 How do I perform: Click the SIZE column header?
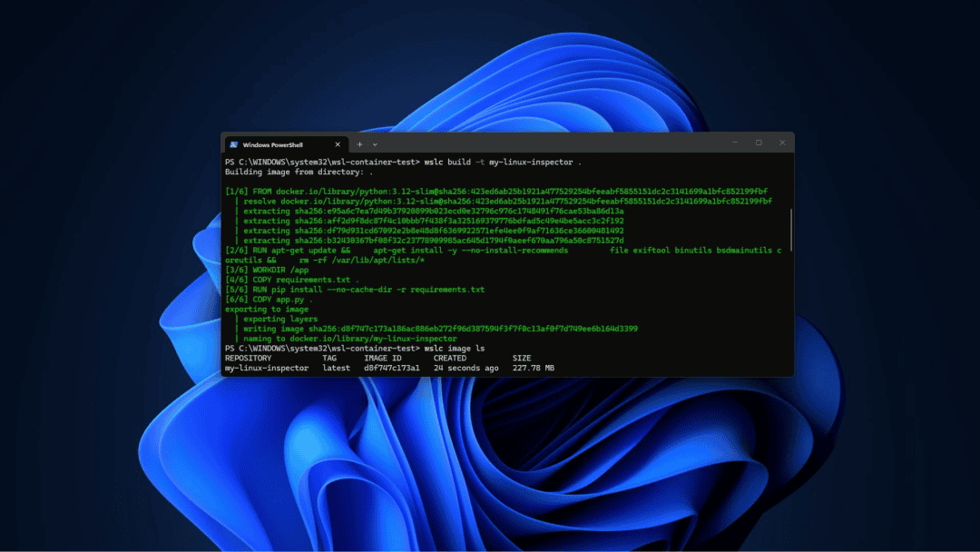[521, 359]
